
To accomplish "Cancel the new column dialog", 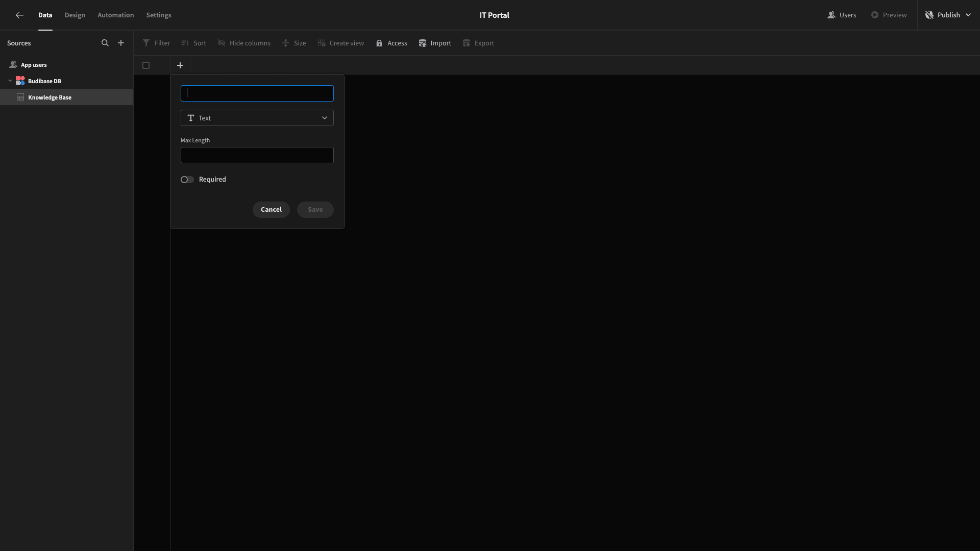I will (x=271, y=210).
